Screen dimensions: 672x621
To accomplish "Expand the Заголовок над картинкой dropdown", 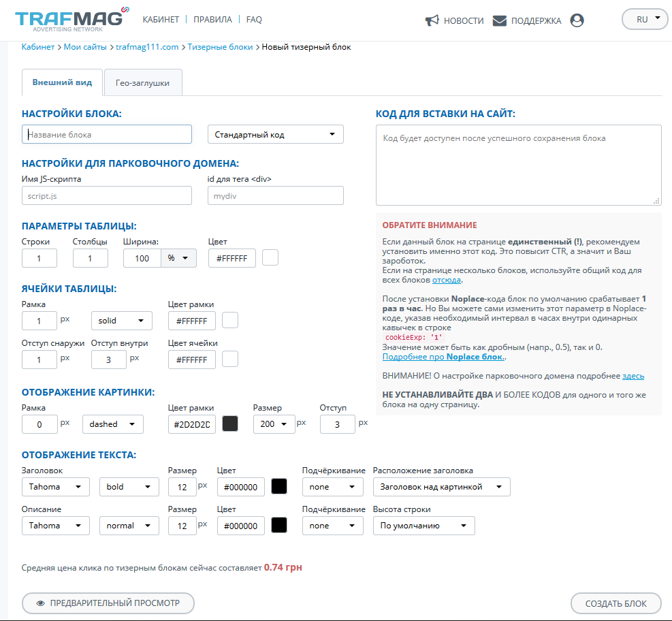I will (x=441, y=487).
